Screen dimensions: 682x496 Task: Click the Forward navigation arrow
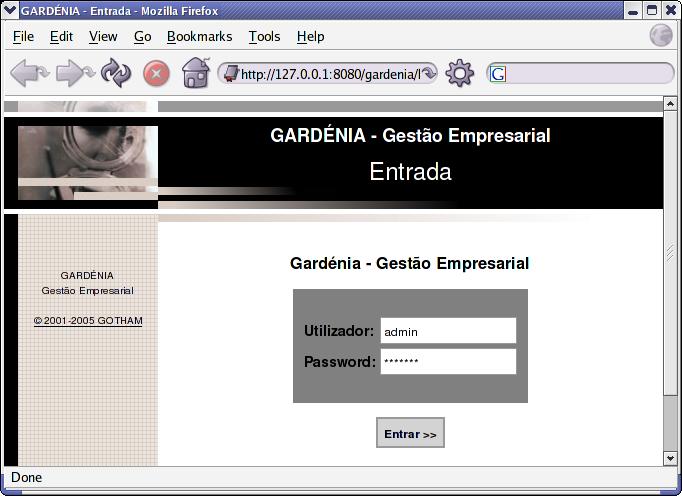[75, 73]
